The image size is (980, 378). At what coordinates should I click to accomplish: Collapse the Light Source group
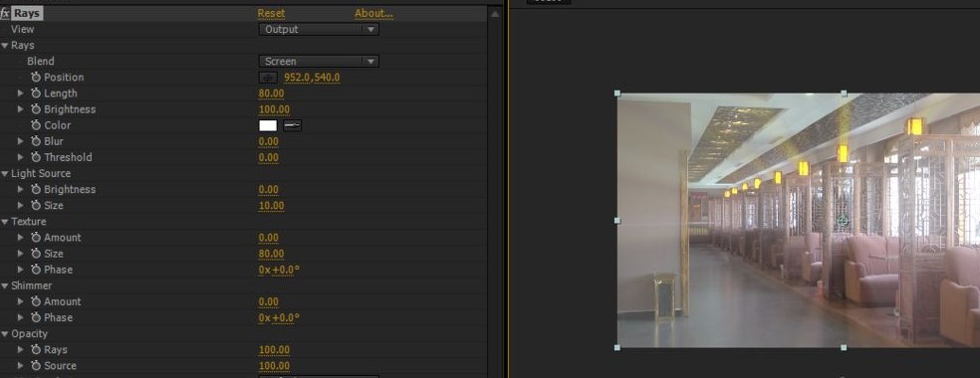tap(5, 173)
